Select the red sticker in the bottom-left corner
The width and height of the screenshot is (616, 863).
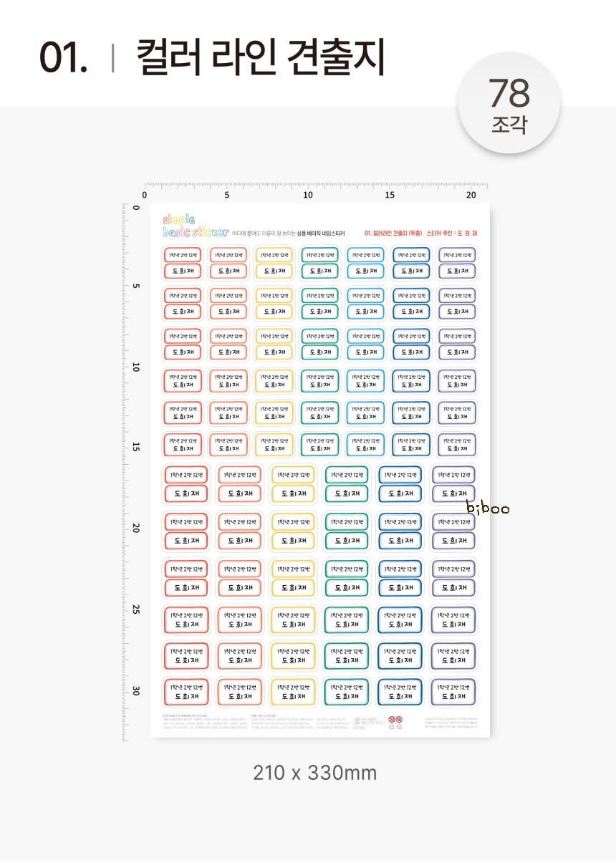tap(187, 691)
